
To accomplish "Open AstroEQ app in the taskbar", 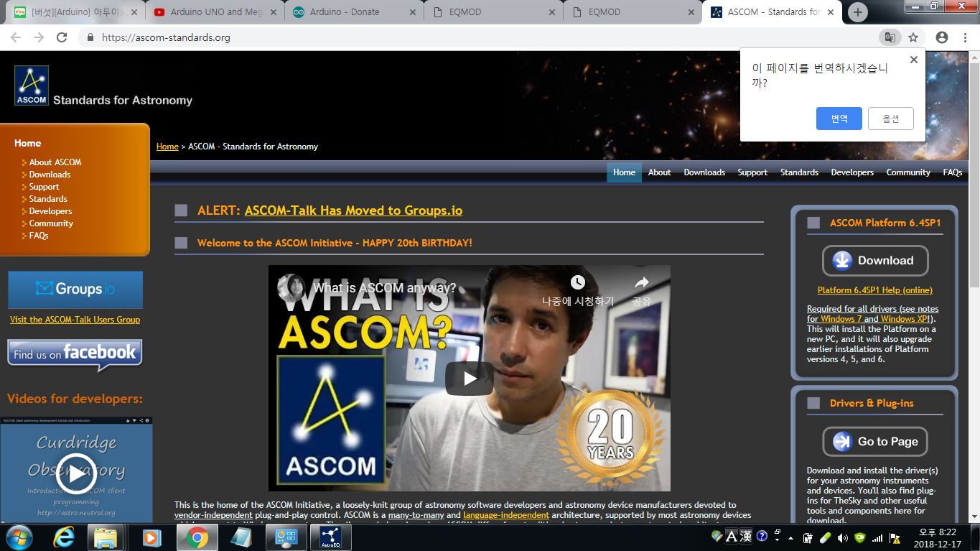I will click(330, 537).
